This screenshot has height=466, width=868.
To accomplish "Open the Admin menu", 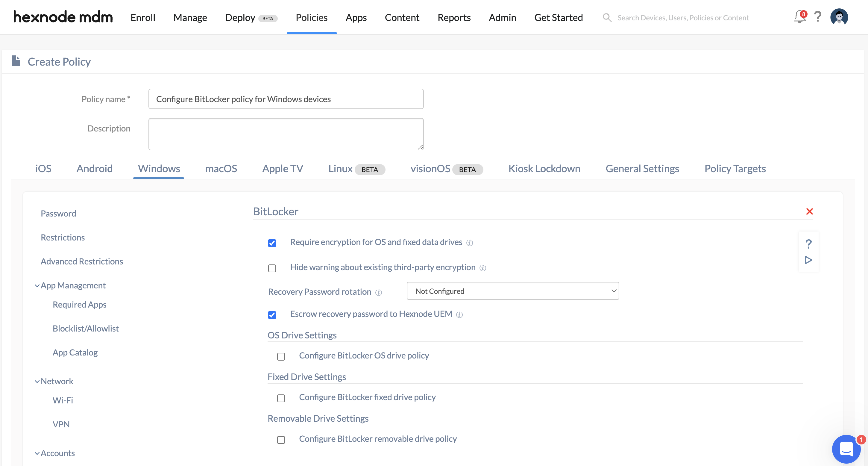I will point(502,17).
